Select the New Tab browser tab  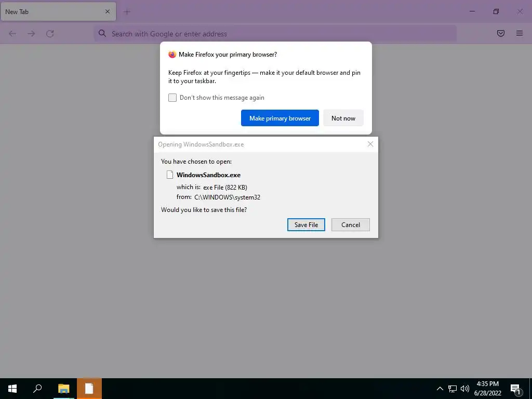pyautogui.click(x=58, y=11)
